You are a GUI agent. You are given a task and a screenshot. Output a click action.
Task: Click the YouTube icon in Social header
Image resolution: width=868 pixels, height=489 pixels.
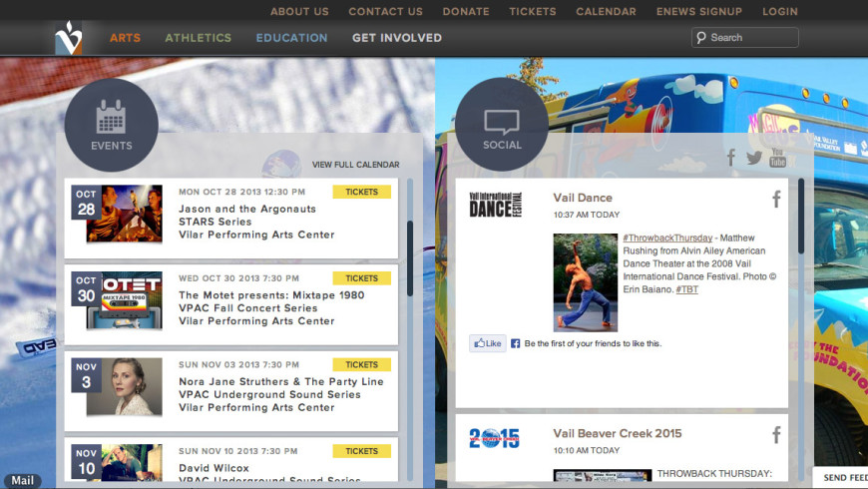point(777,158)
